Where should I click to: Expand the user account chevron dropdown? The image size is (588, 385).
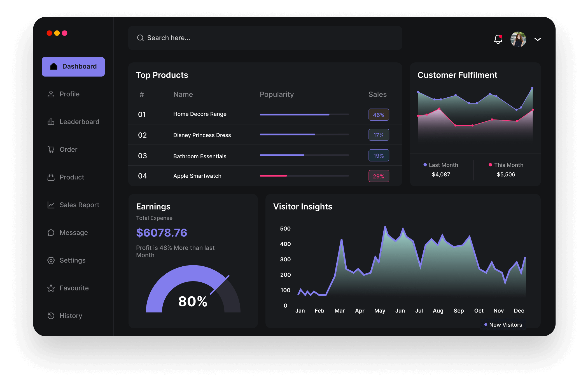[538, 39]
